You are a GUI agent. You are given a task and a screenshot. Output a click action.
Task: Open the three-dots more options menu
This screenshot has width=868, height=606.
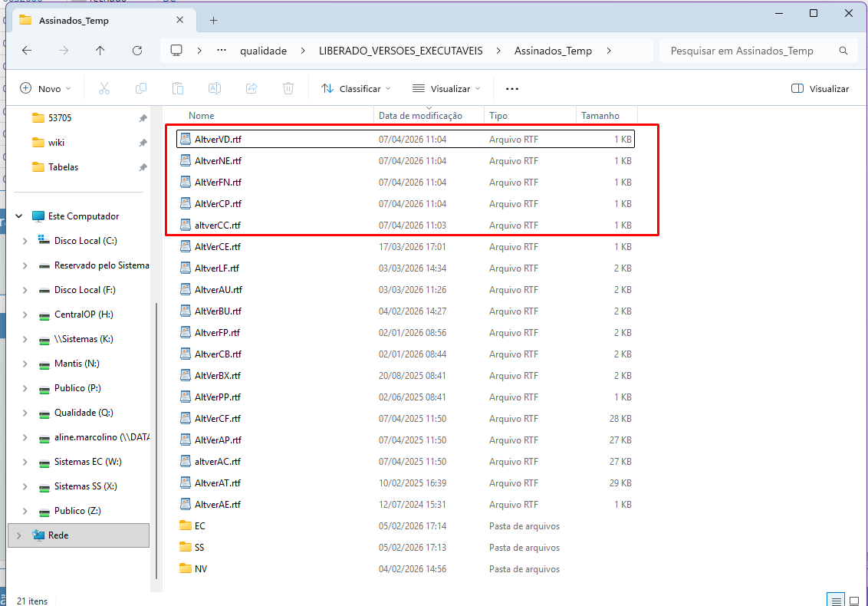click(x=512, y=88)
